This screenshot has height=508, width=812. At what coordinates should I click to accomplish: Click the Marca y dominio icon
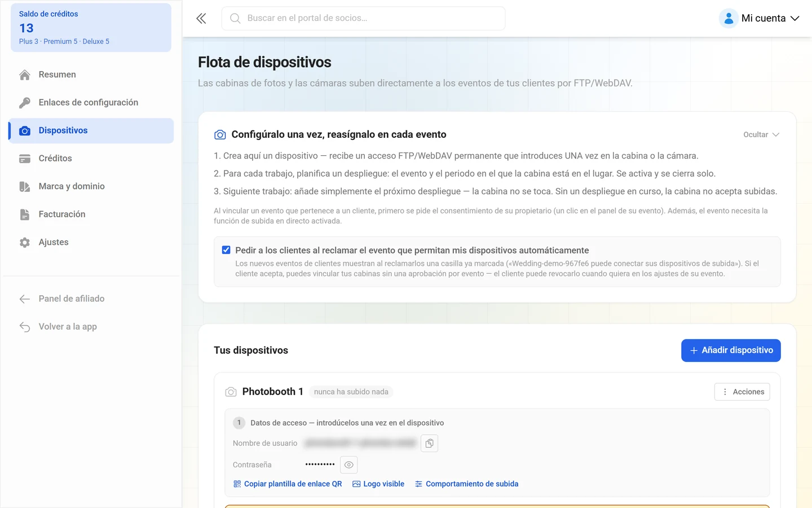click(x=25, y=187)
